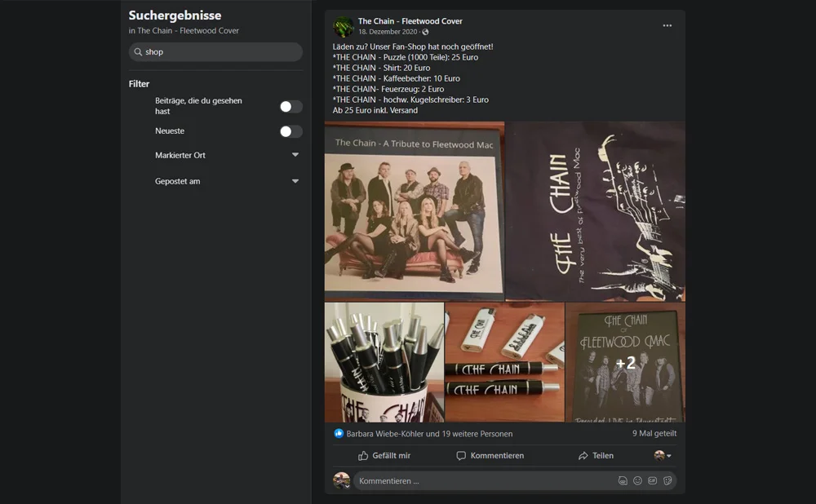Screen dimensions: 816x504
Task: Open the 9 Mal geteilt shares list
Action: point(654,433)
